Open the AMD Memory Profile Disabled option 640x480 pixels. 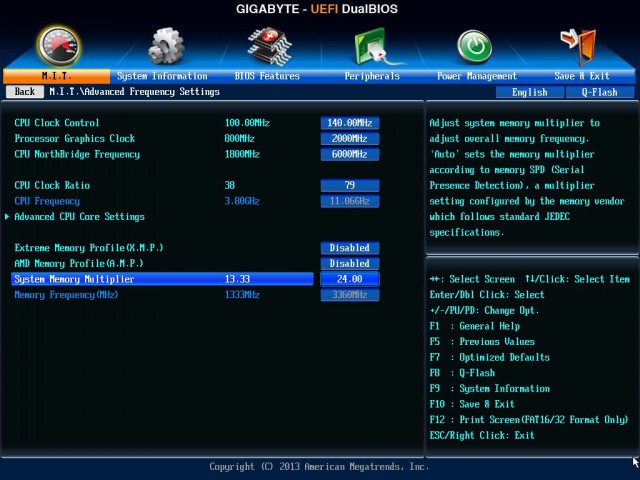350,264
